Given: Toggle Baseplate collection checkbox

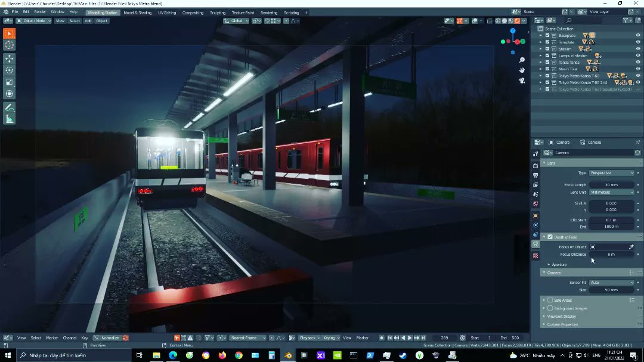Looking at the screenshot, I should (x=547, y=35).
